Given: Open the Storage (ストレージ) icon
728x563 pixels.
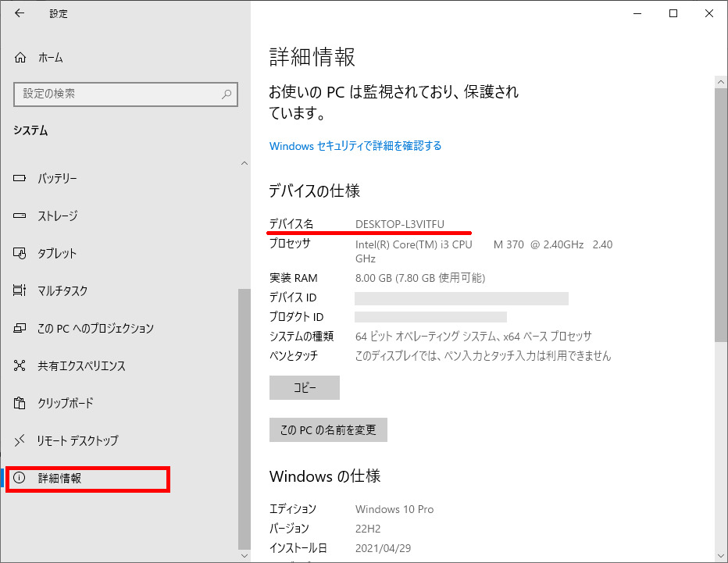Looking at the screenshot, I should [x=20, y=216].
